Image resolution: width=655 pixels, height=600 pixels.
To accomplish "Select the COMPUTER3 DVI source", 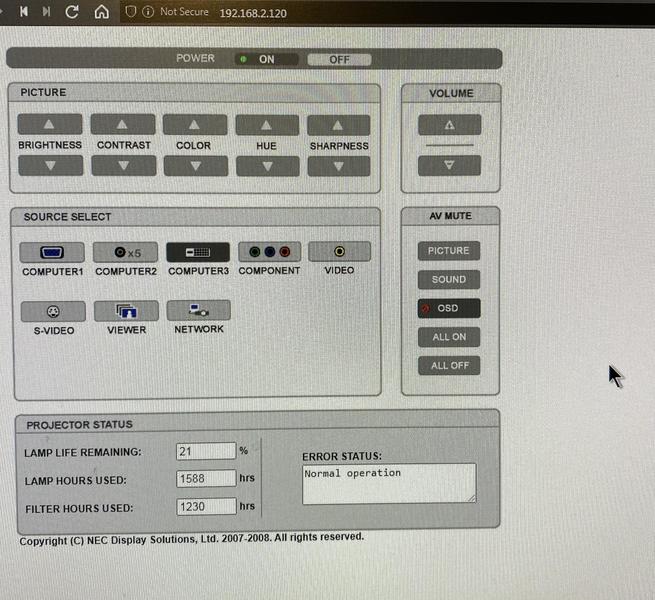I will pyautogui.click(x=198, y=252).
